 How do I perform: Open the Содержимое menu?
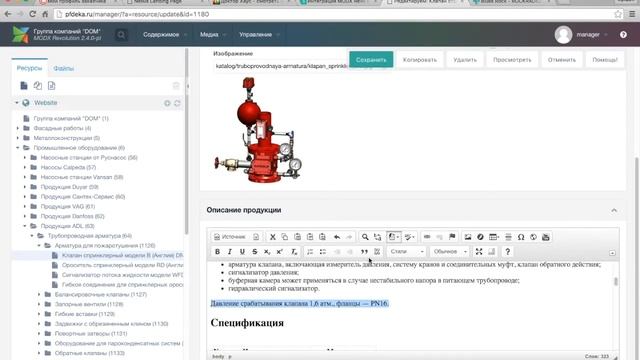tap(164, 35)
